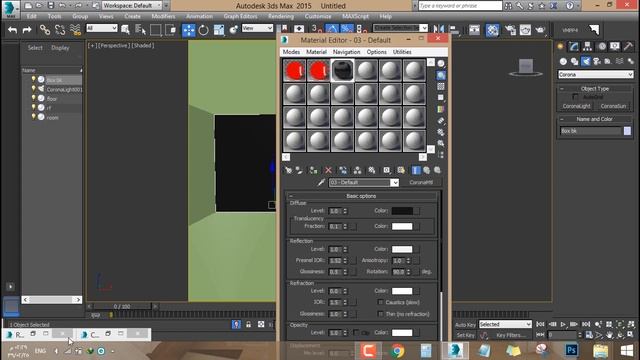
Task: Open the reference coordinate View dropdown
Action: [257, 28]
